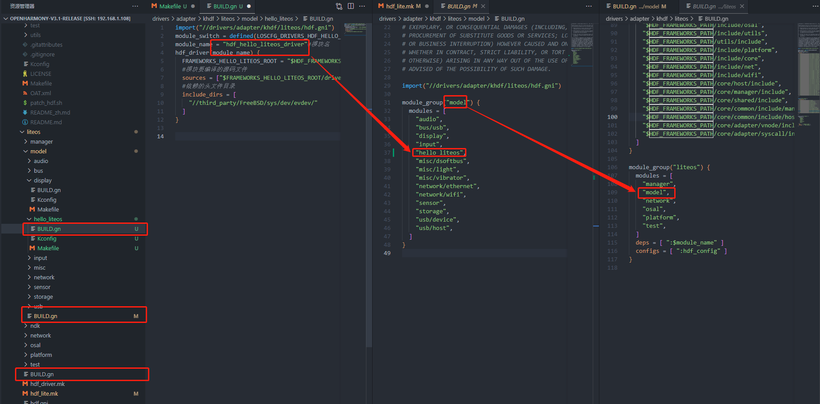This screenshot has height=404, width=820.
Task: Collapse the display folder
Action: click(29, 180)
